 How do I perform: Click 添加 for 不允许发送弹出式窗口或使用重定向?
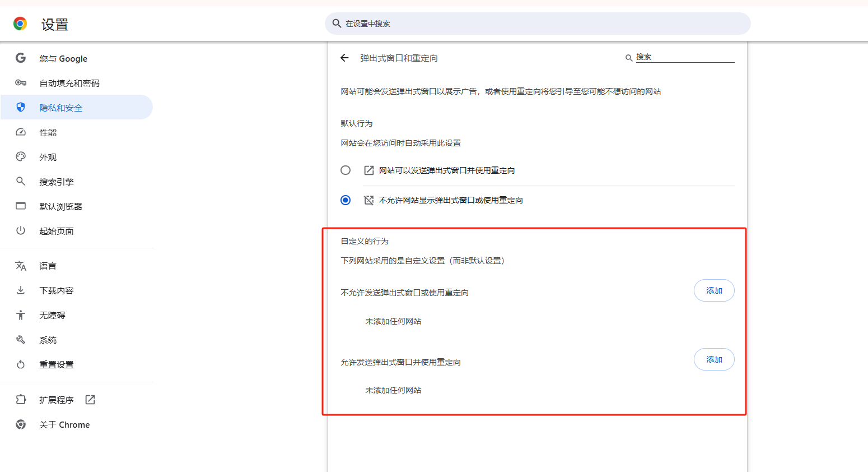click(714, 290)
